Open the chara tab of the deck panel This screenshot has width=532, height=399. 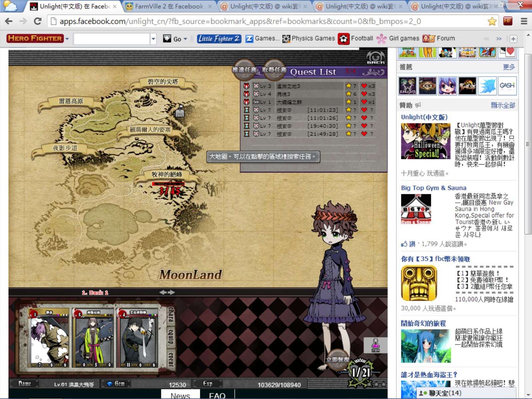pyautogui.click(x=171, y=314)
